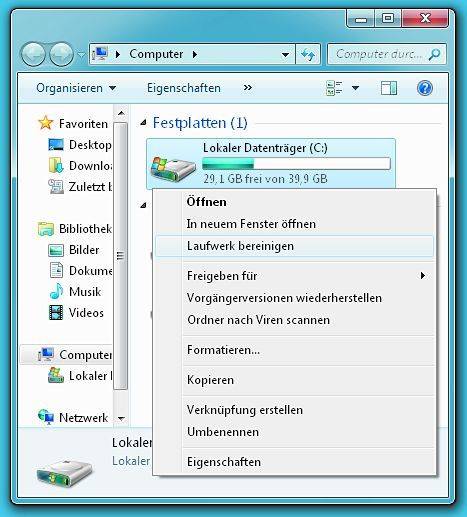Choose Umbenennen in the context menu
The width and height of the screenshot is (467, 517).
point(223,432)
